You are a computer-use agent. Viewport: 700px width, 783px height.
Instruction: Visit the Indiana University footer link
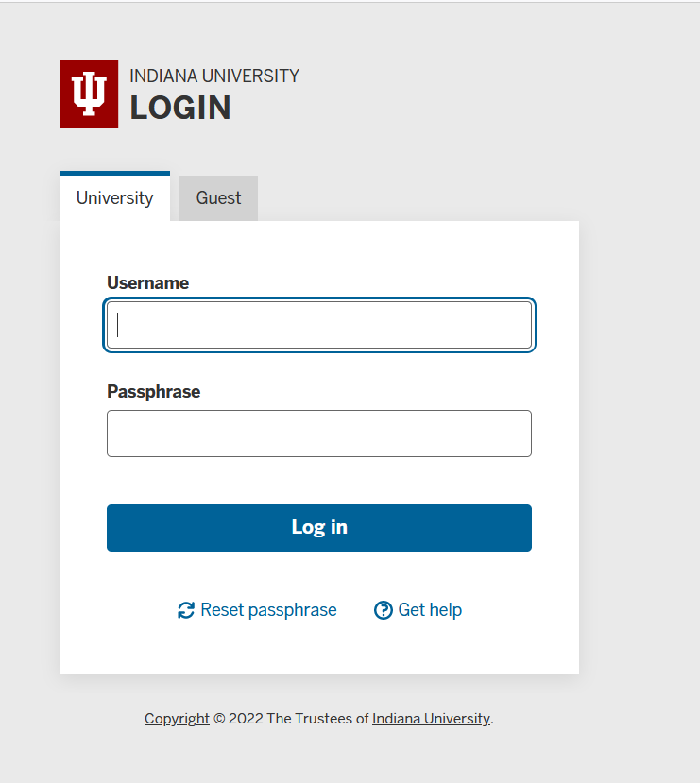pos(430,719)
